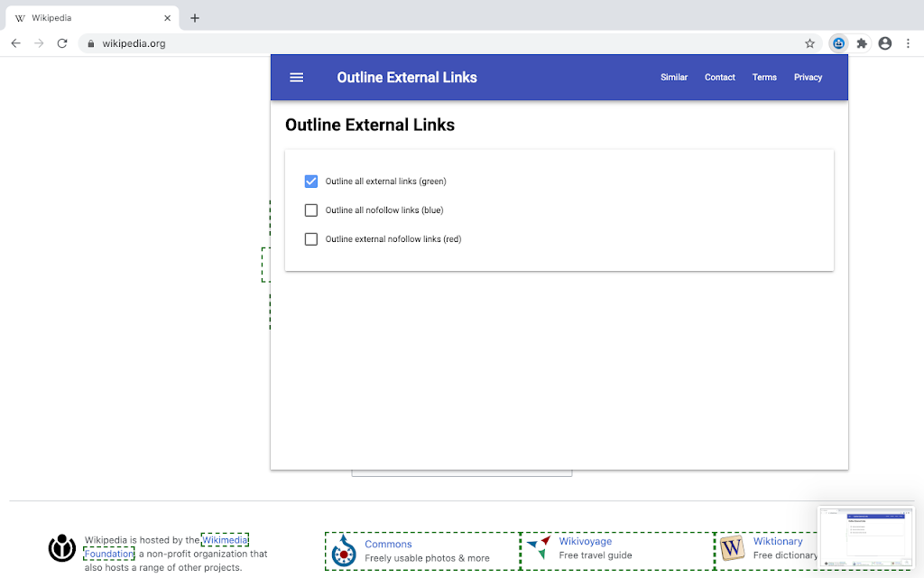
Task: Uncheck Outline all external links (green)
Action: tap(311, 181)
